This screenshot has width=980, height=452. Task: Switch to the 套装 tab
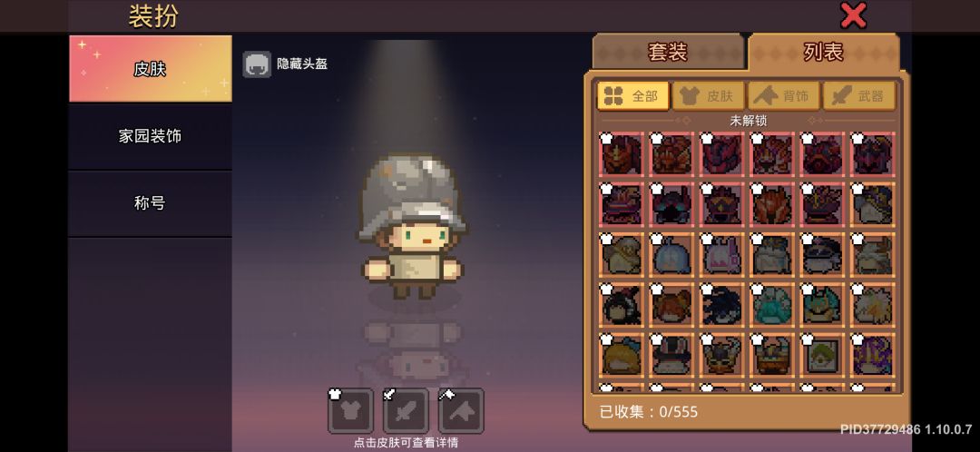668,52
